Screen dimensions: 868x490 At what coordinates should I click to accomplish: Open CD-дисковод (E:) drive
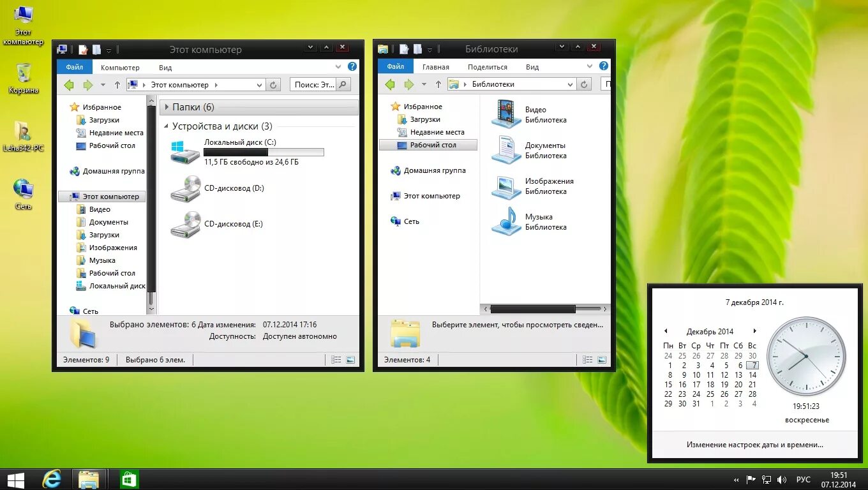coord(217,224)
